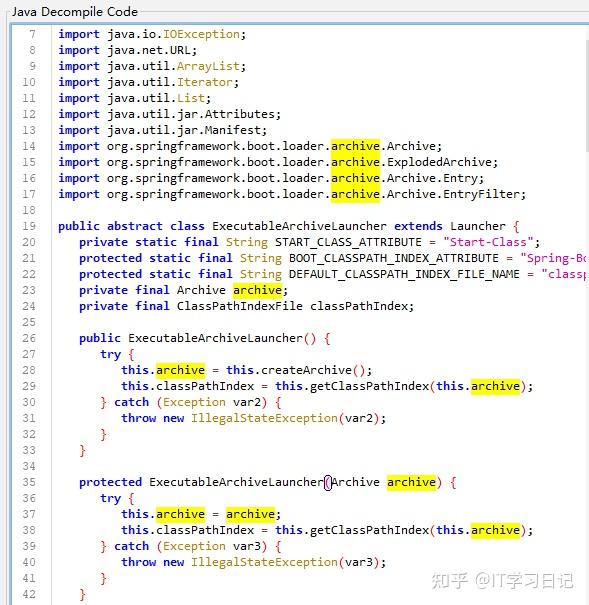Screen dimensions: 589x605
Task: Click highlighted archive field on line 23
Action: coord(257,290)
